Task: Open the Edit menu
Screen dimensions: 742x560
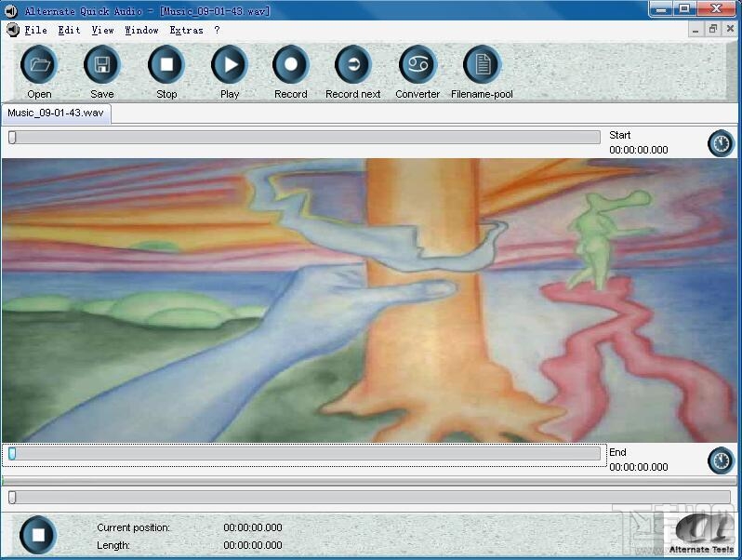Action: (69, 30)
